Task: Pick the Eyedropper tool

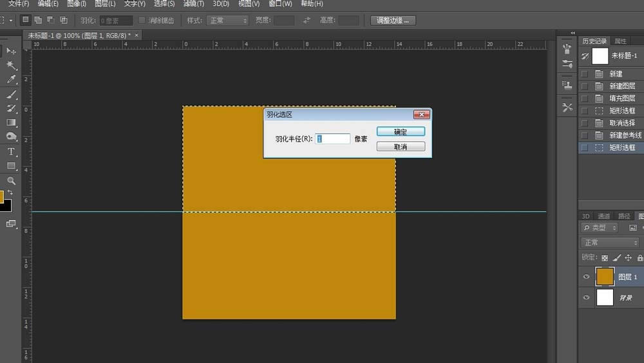Action: point(11,79)
